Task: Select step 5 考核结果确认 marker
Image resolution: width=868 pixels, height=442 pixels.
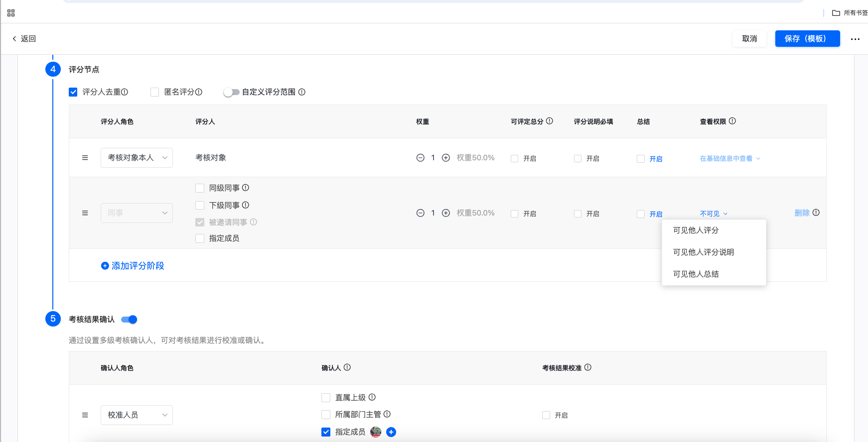Action: (53, 319)
